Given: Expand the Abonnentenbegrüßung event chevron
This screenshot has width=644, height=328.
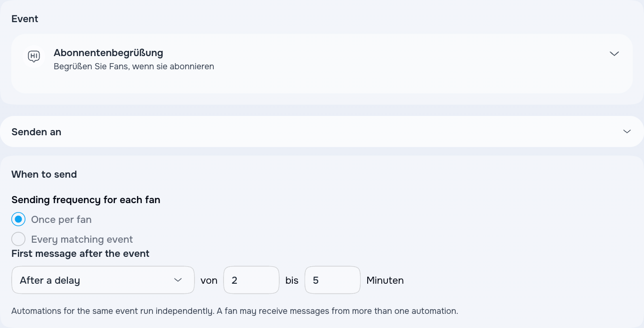Looking at the screenshot, I should click(x=614, y=54).
